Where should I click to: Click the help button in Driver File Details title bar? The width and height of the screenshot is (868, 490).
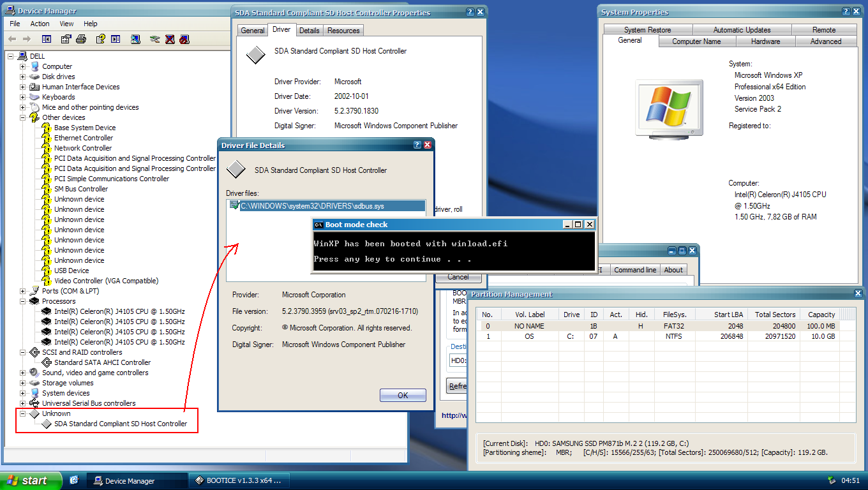pos(417,145)
